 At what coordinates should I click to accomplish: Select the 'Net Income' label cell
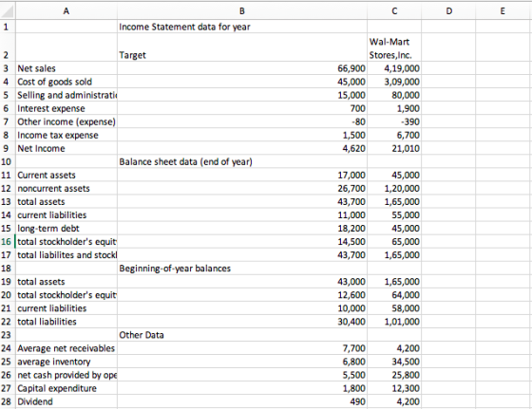[x=66, y=148]
